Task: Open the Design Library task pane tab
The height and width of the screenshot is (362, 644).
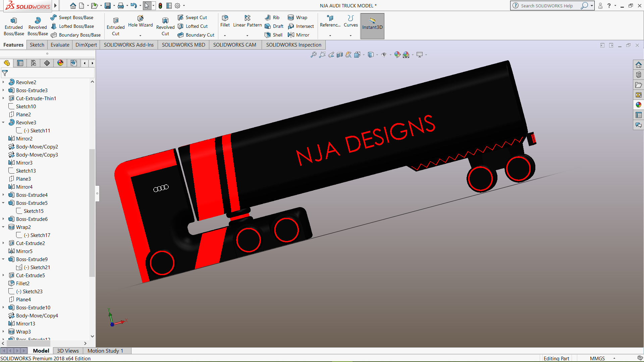Action: pos(639,75)
